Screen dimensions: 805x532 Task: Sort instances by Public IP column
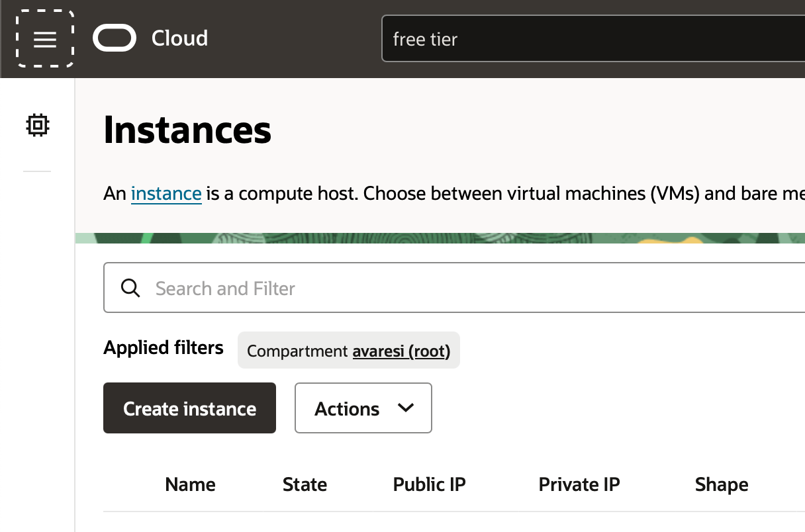[428, 484]
